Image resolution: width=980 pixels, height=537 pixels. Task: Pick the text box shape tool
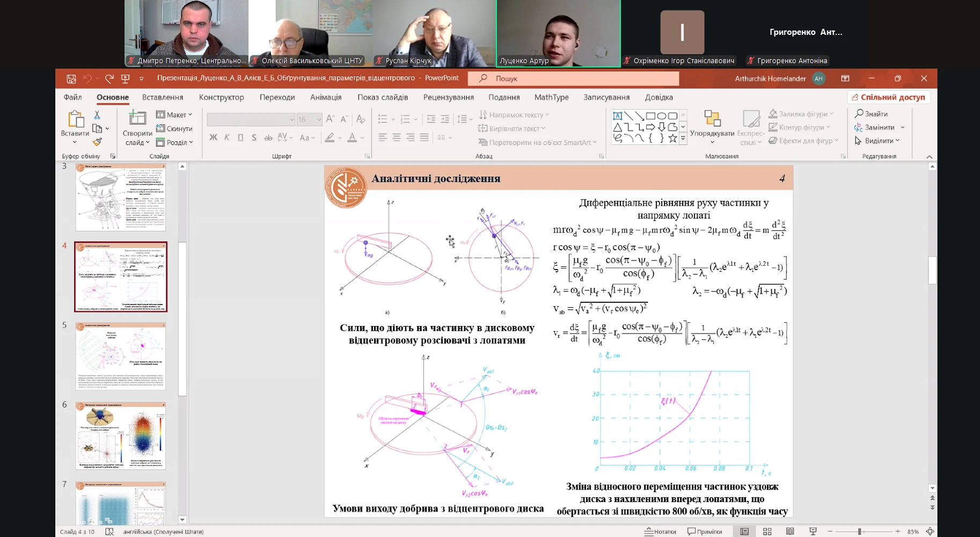[x=617, y=116]
